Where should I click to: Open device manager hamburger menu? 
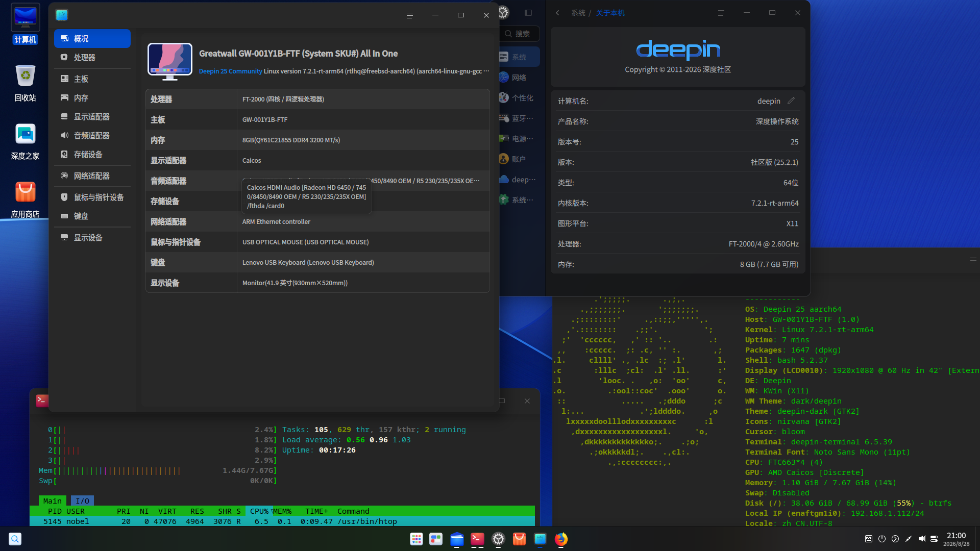pos(409,15)
